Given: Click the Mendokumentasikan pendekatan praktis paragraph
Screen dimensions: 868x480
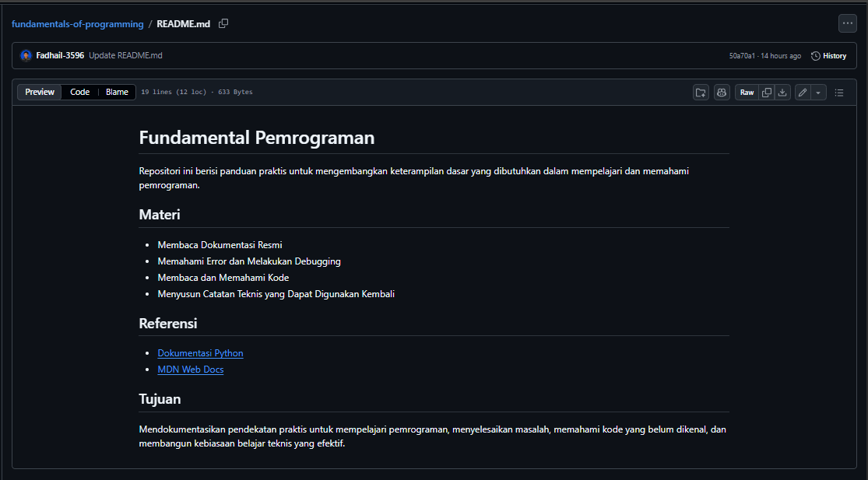Looking at the screenshot, I should pos(432,436).
